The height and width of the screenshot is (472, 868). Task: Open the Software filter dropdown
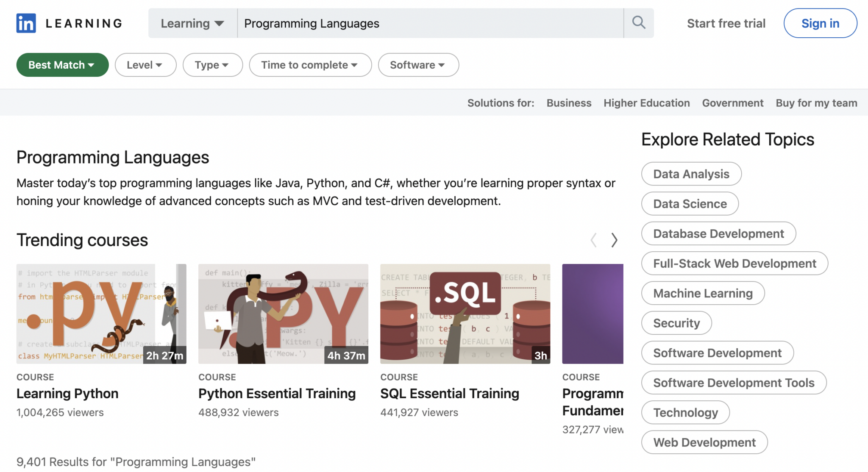tap(418, 65)
